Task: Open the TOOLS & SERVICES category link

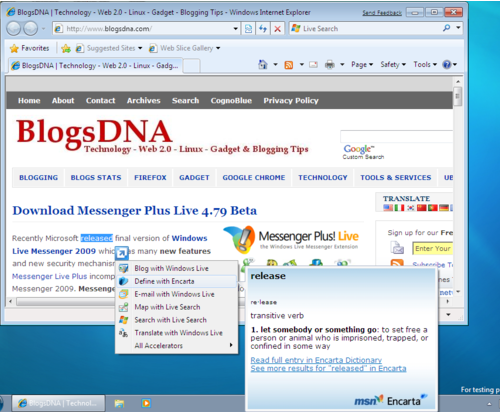Action: (x=396, y=178)
